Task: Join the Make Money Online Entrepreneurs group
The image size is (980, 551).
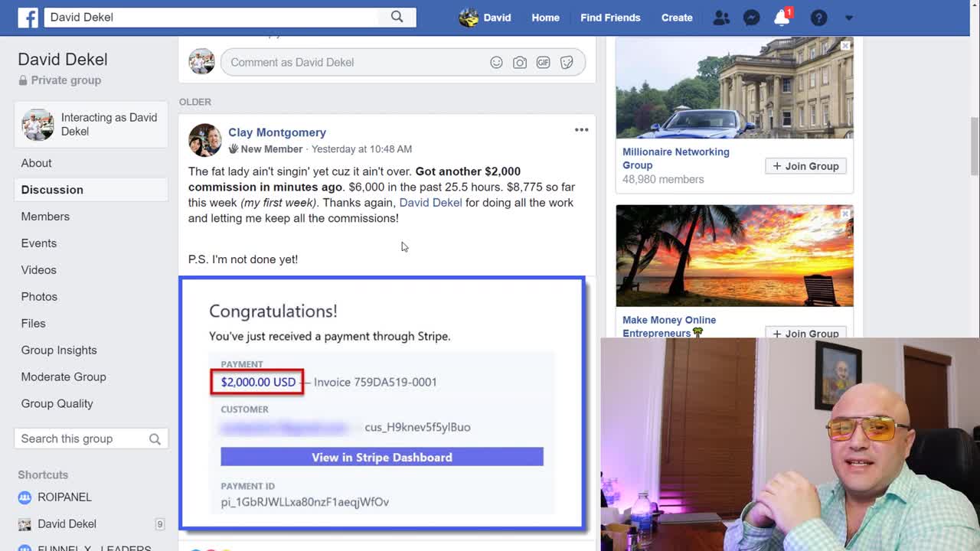Action: (x=805, y=333)
